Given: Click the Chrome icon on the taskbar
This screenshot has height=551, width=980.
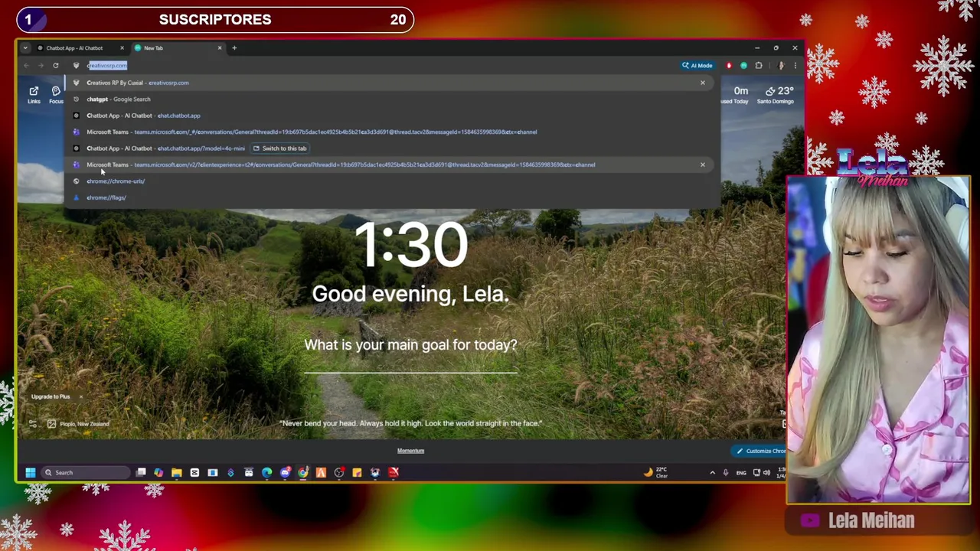Looking at the screenshot, I should click(303, 473).
